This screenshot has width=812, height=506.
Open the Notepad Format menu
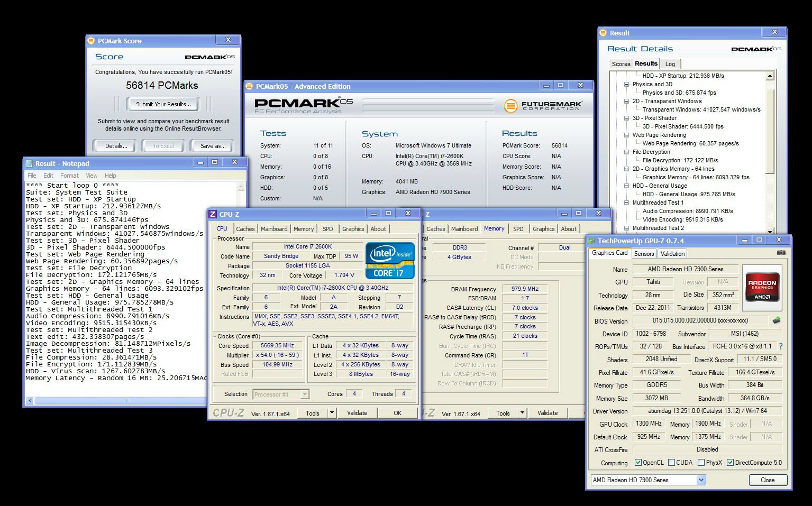[x=69, y=176]
